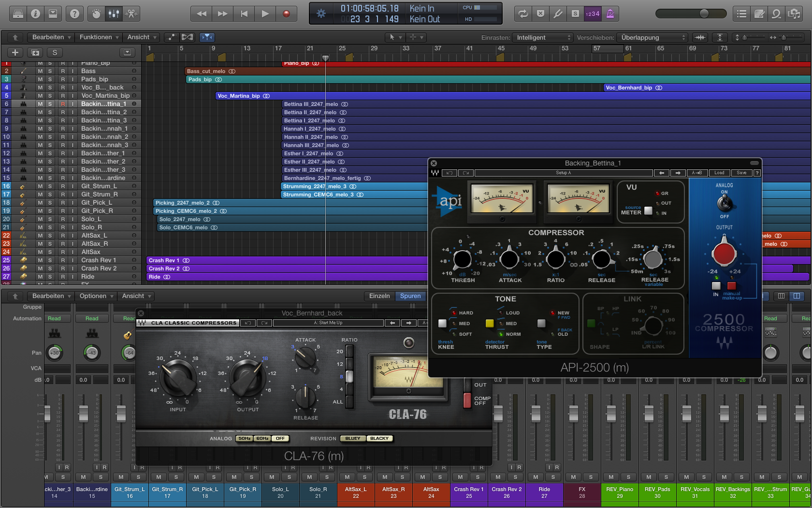Open the tuner fork icon

[558, 14]
